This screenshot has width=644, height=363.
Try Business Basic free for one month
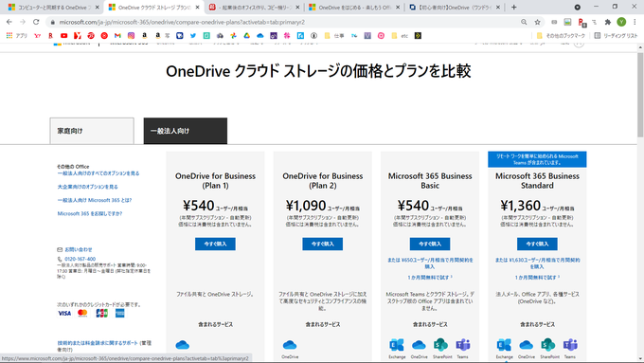point(430,278)
